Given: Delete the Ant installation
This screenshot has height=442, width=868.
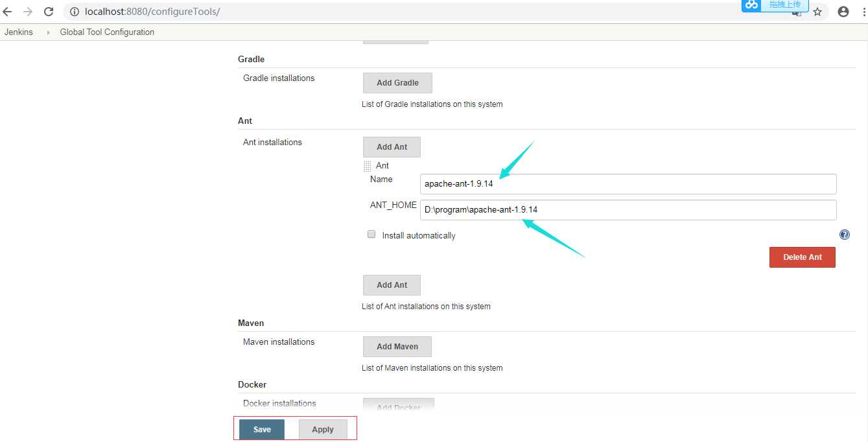Looking at the screenshot, I should click(x=803, y=257).
